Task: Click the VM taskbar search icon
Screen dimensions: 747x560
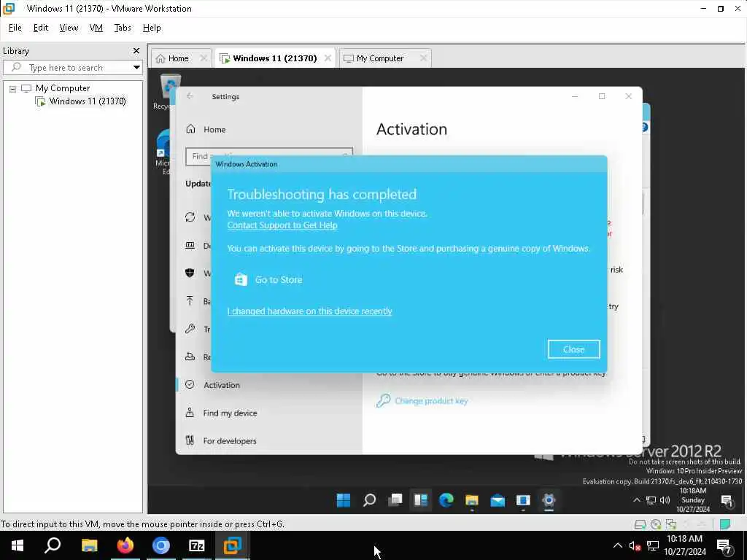Action: [x=369, y=500]
